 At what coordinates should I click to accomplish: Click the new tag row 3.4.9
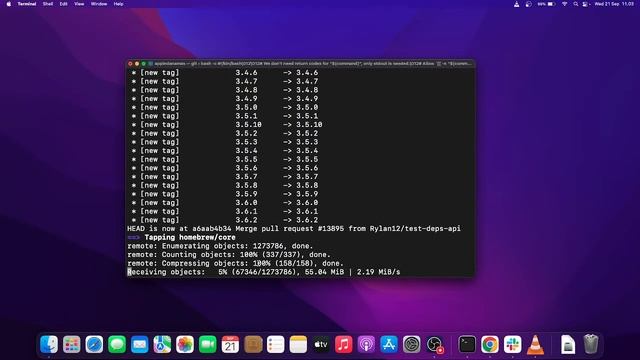pyautogui.click(x=224, y=98)
